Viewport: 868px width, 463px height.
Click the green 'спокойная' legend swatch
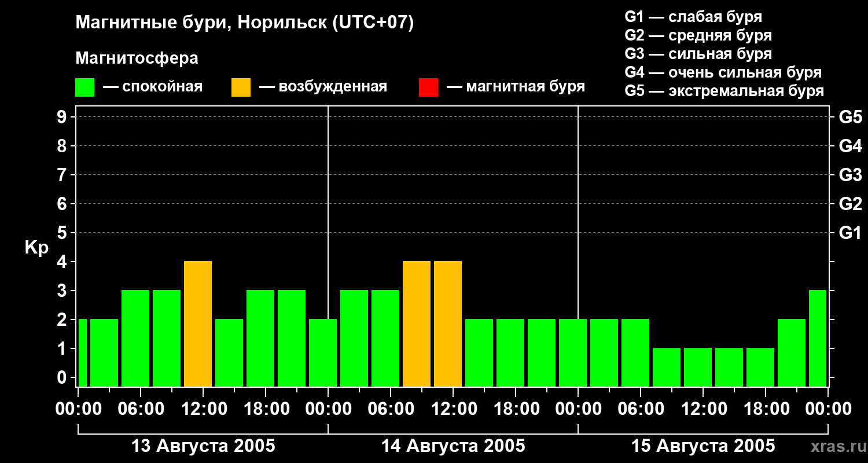point(84,87)
